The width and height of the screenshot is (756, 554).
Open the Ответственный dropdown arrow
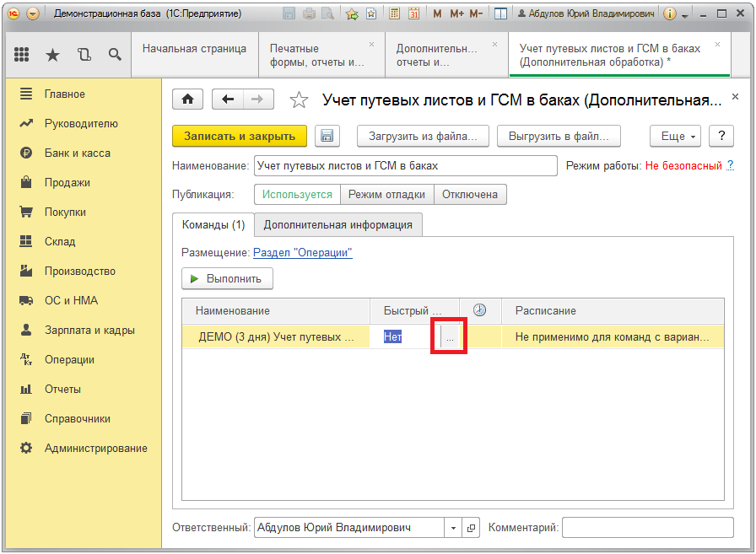(453, 528)
